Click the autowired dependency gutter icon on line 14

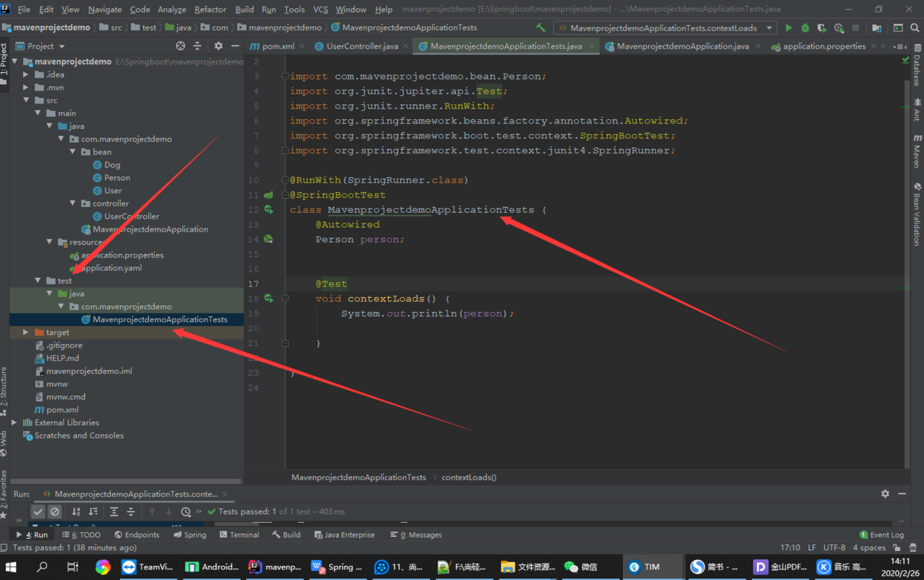point(268,240)
